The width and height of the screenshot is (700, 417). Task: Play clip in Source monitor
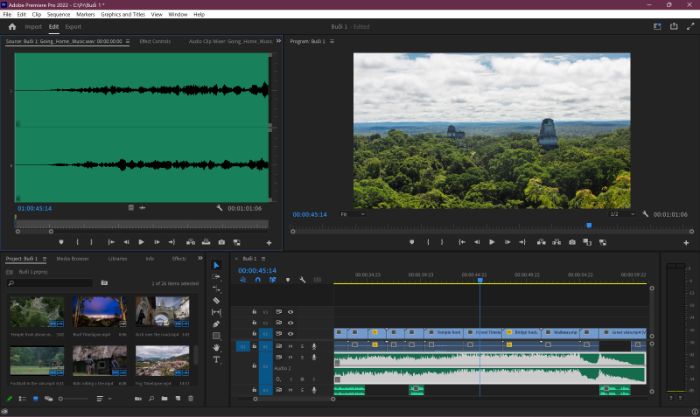coord(141,242)
